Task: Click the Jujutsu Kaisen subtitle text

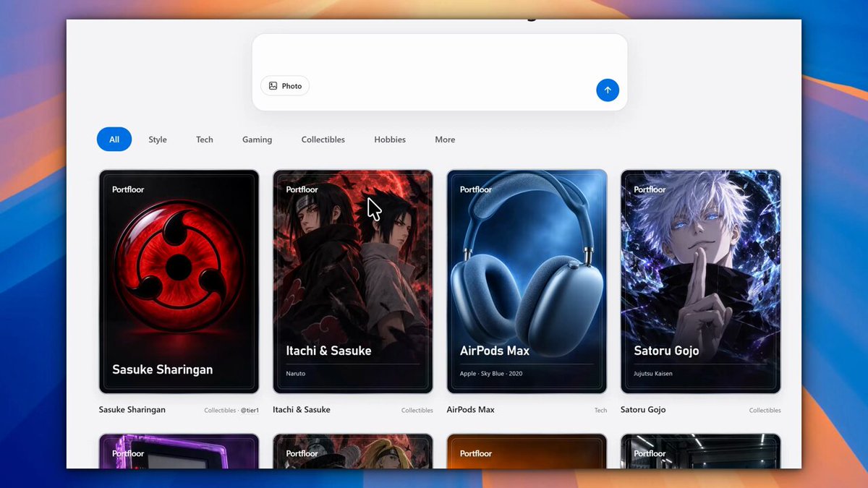Action: [653, 374]
